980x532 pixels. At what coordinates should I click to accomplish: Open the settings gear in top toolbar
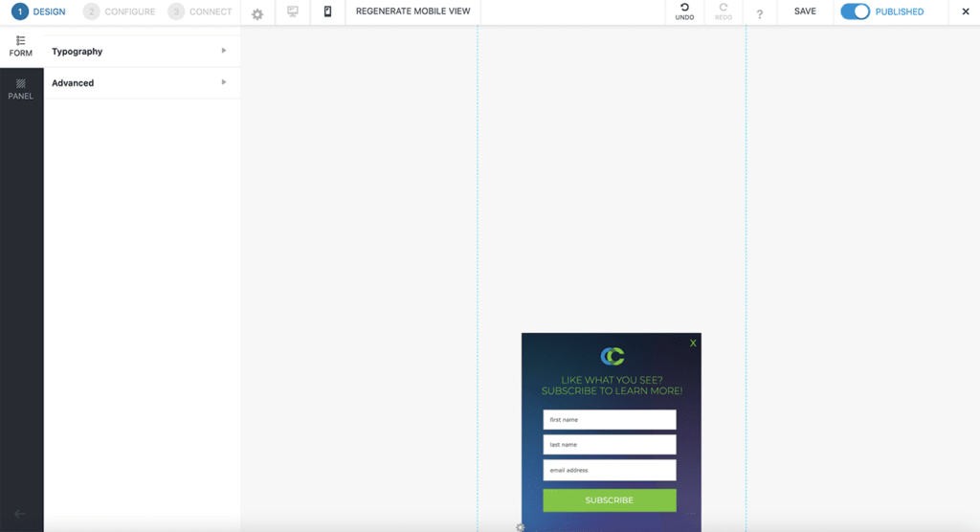point(257,13)
